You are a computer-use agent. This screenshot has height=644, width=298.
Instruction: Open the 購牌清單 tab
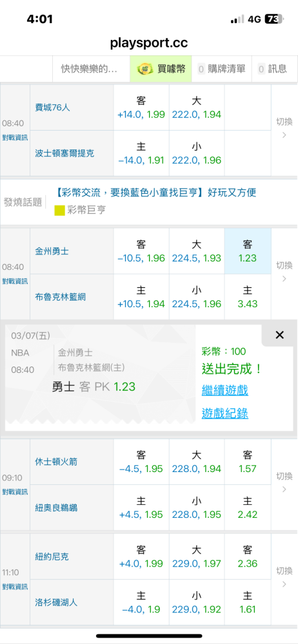click(x=221, y=69)
